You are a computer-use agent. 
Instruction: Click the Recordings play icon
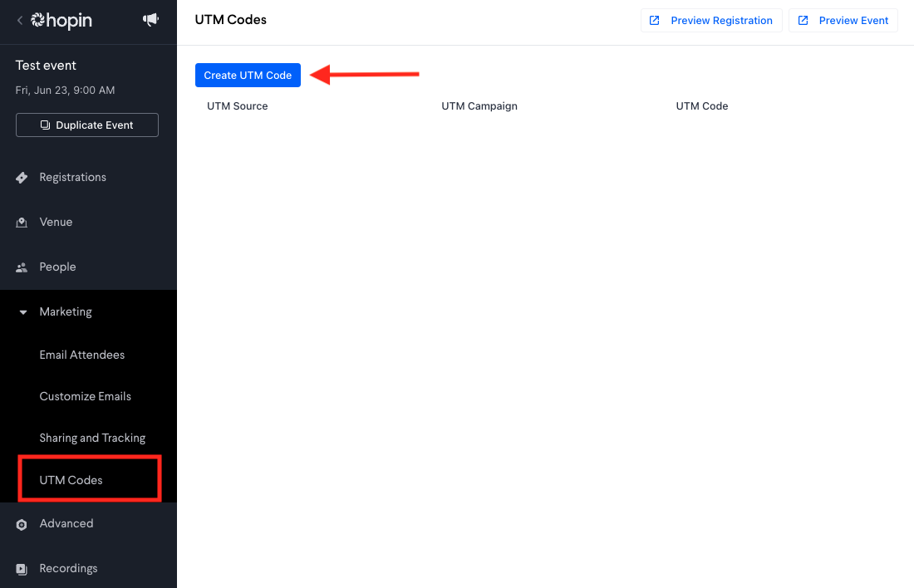click(x=22, y=570)
